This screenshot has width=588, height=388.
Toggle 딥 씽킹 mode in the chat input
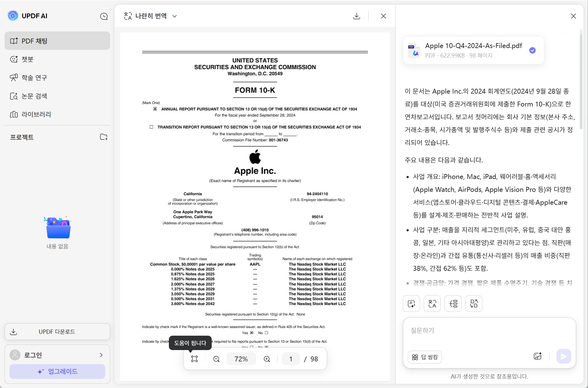(425, 357)
